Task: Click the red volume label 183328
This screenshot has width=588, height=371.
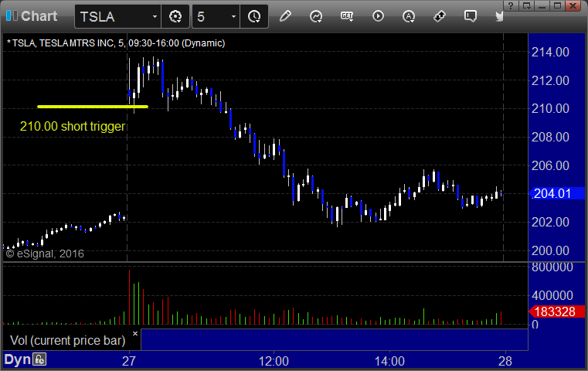Action: pyautogui.click(x=557, y=311)
